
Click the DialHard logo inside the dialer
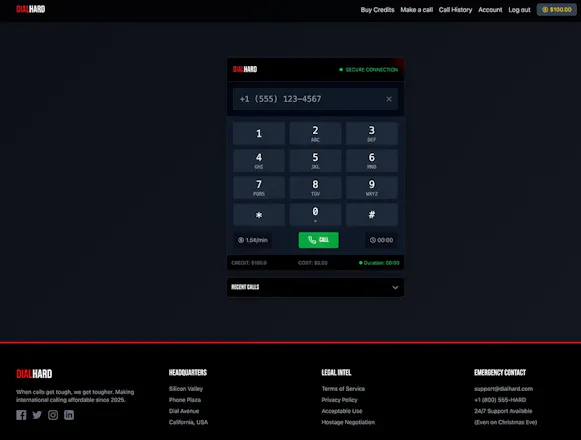point(245,69)
